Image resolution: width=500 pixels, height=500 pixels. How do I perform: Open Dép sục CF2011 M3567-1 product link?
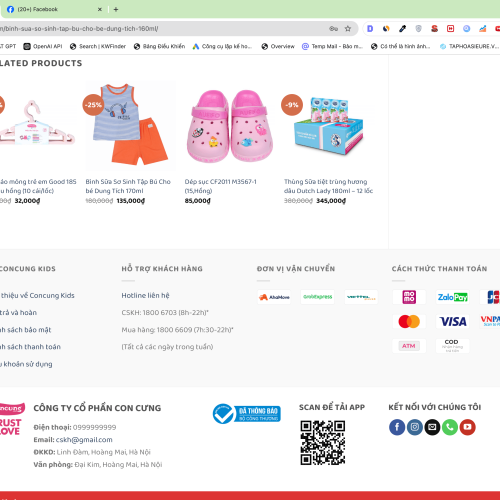(x=221, y=186)
